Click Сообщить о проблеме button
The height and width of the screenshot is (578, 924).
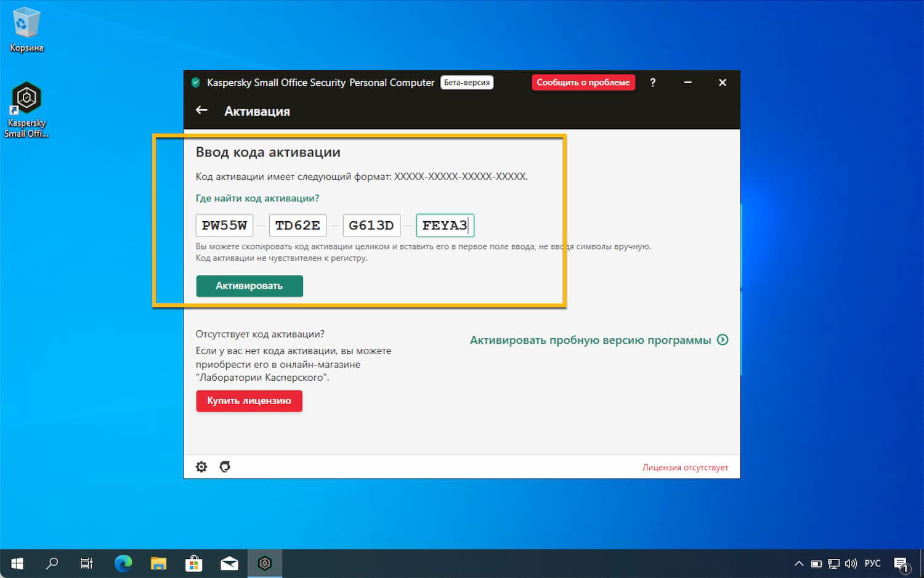[583, 82]
